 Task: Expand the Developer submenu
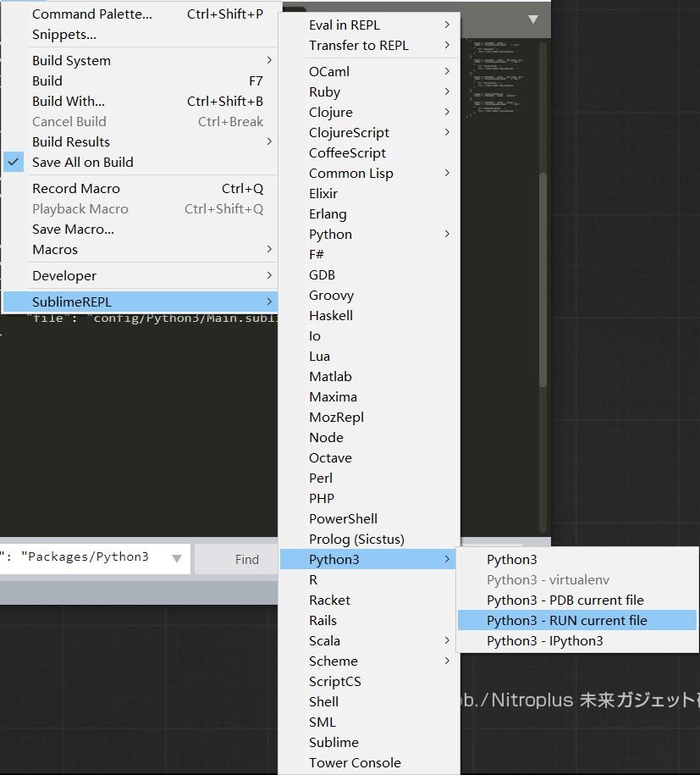[x=65, y=275]
